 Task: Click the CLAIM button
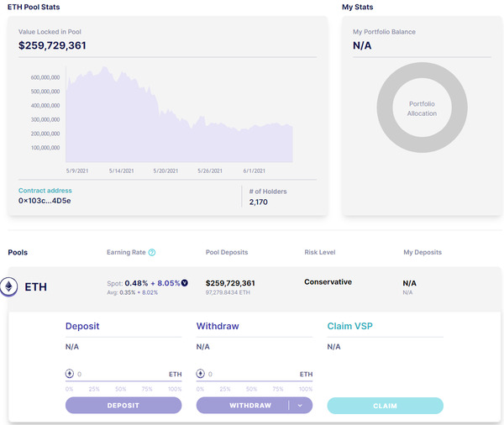tap(385, 406)
